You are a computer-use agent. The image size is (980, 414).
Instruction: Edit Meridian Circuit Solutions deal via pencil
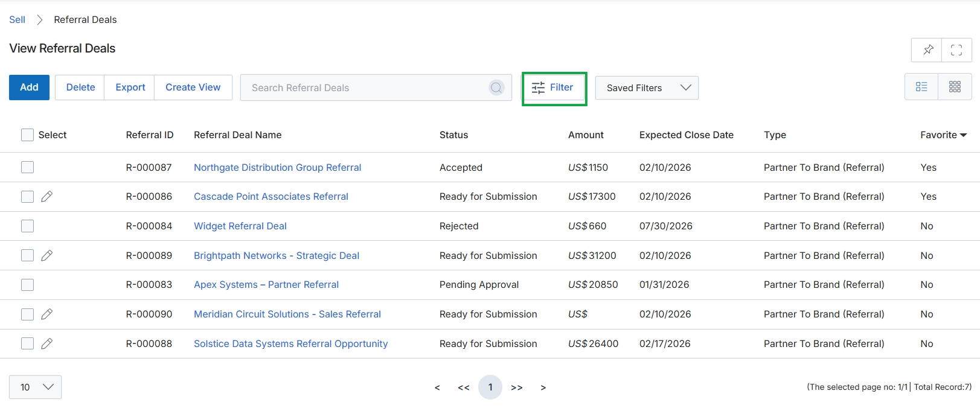pos(46,314)
